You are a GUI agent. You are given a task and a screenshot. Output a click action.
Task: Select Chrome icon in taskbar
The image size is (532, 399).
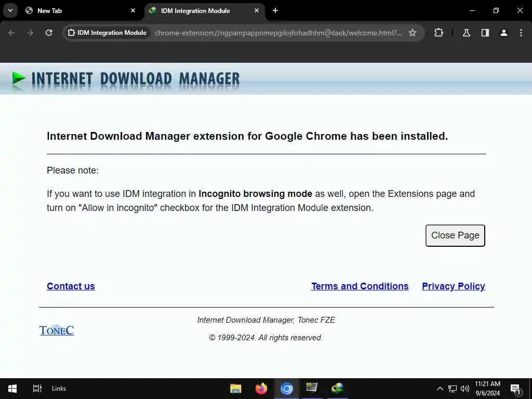pyautogui.click(x=287, y=389)
